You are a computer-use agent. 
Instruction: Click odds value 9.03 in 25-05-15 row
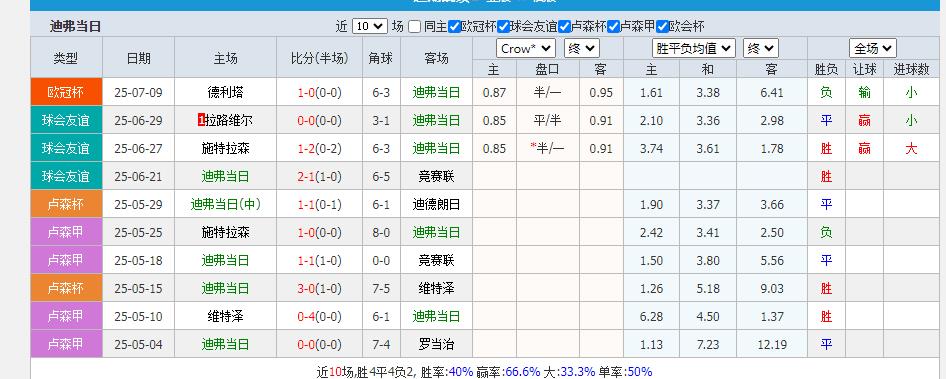[x=772, y=288]
